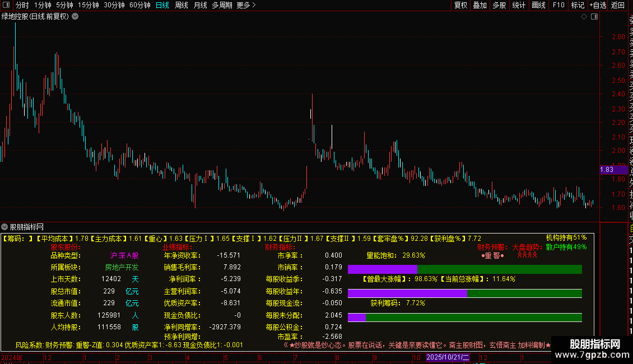Click the -2927.379 净利同增率 value

(225, 327)
